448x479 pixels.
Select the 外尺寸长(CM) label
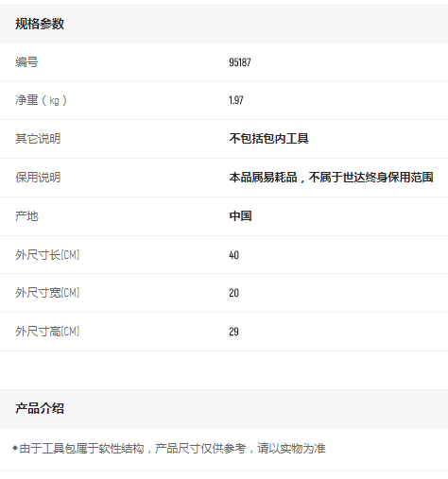pos(47,255)
